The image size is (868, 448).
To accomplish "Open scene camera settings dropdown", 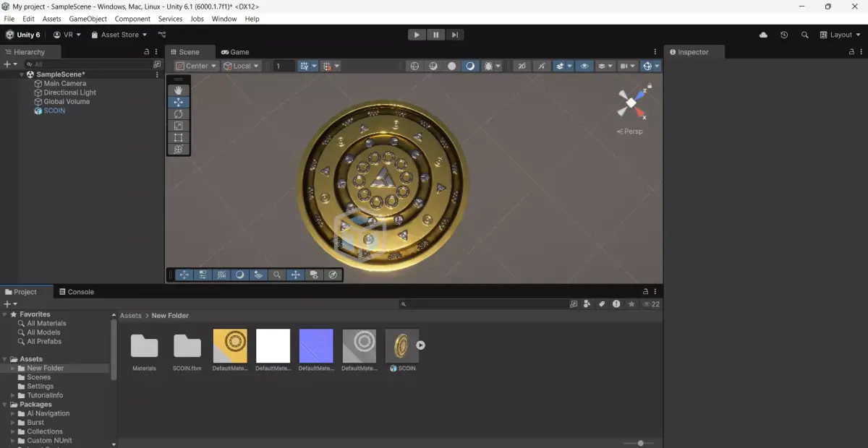I will tap(626, 66).
